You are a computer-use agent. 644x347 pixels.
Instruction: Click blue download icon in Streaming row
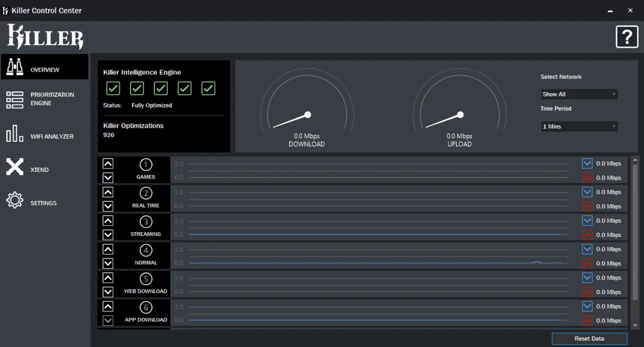click(587, 220)
